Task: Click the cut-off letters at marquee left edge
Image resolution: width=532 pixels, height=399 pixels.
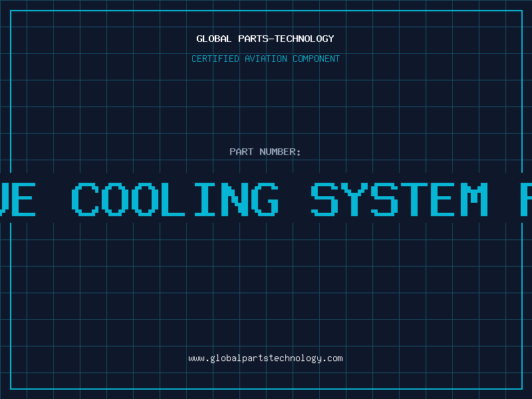Action: coord(18,199)
